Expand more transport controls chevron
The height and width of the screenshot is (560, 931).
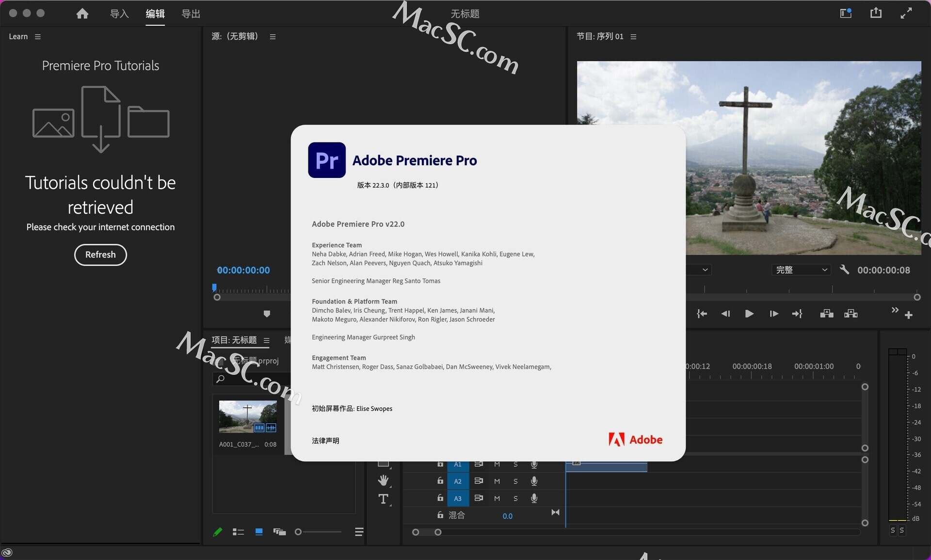[x=895, y=310]
